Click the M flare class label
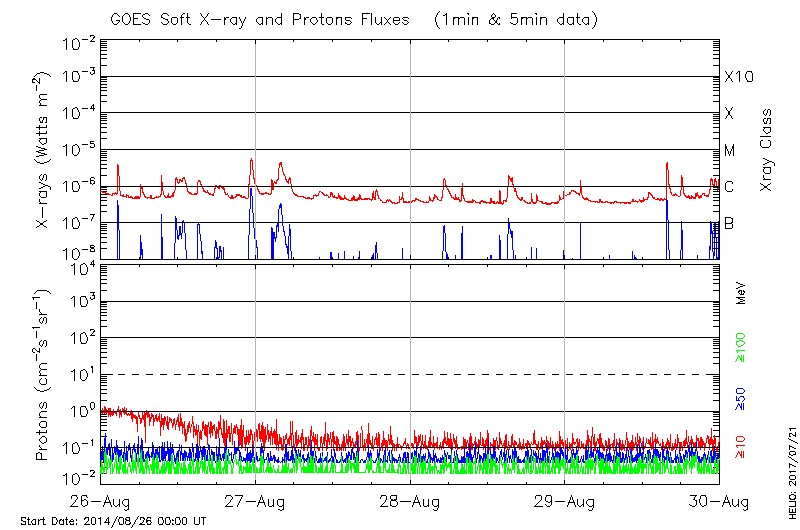 (x=730, y=150)
